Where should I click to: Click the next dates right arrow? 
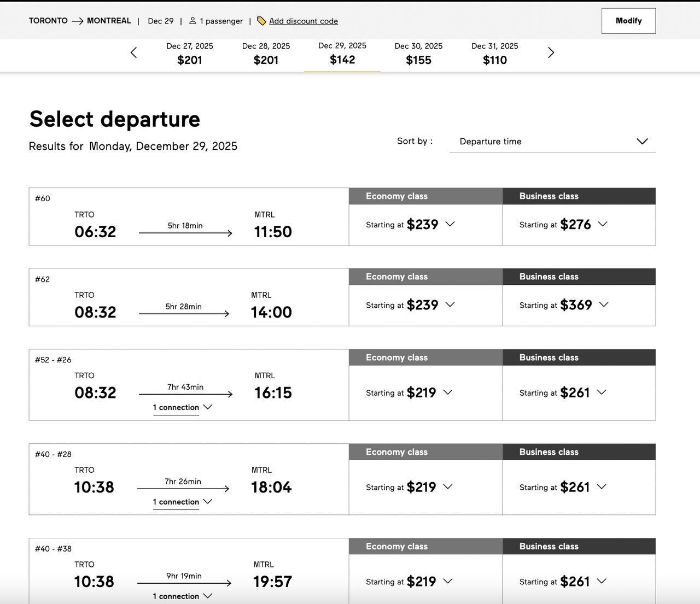[551, 53]
